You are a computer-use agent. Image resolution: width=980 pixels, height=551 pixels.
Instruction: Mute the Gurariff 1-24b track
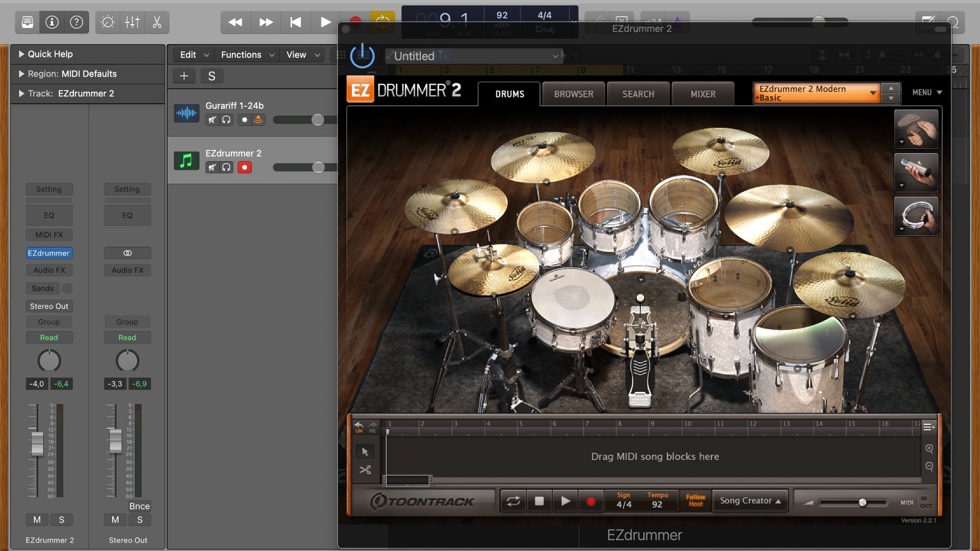[212, 120]
